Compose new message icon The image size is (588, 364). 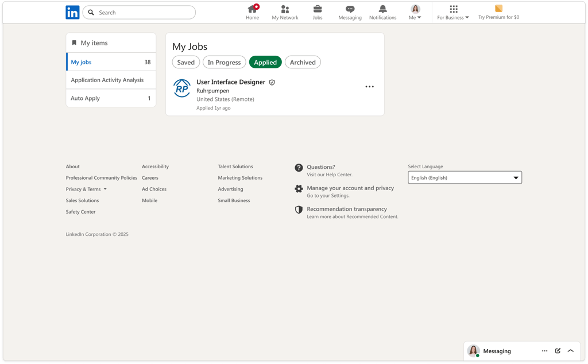tap(558, 351)
